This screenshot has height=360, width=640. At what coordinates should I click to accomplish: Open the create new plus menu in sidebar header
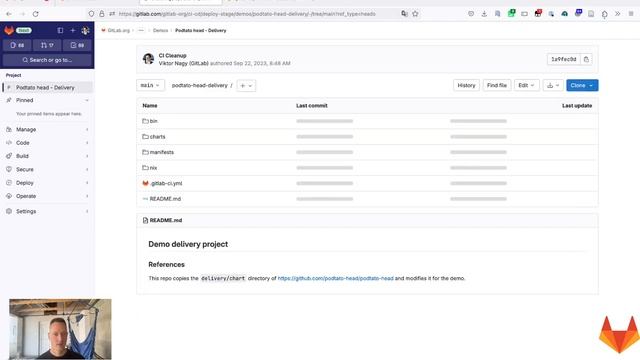tap(73, 30)
